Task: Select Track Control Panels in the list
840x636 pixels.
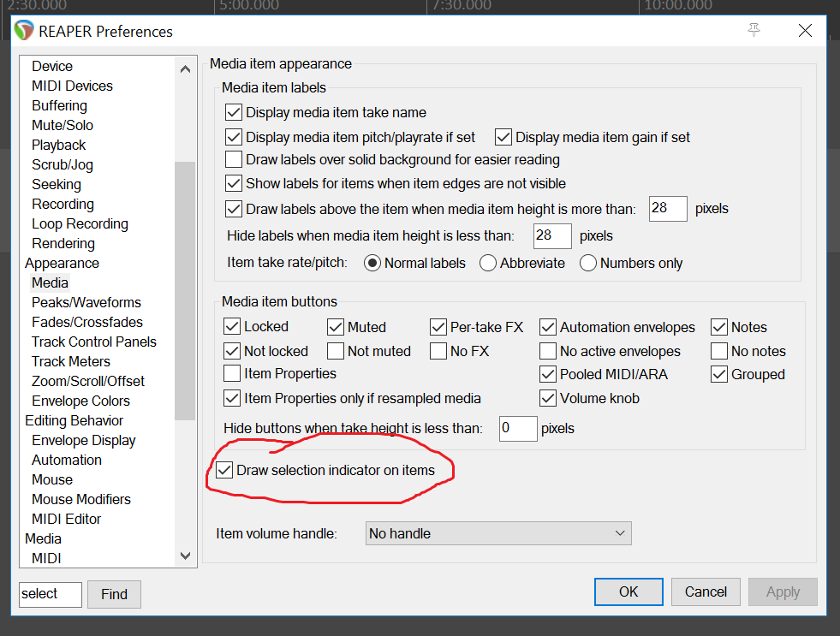Action: [93, 342]
